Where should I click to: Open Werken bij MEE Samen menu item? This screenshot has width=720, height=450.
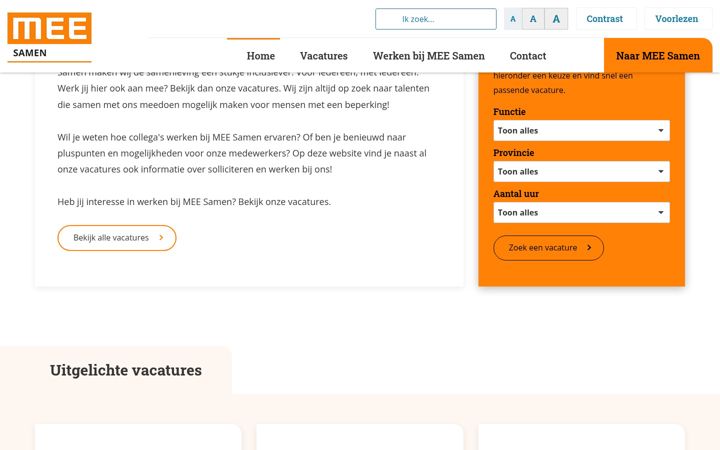(x=428, y=56)
